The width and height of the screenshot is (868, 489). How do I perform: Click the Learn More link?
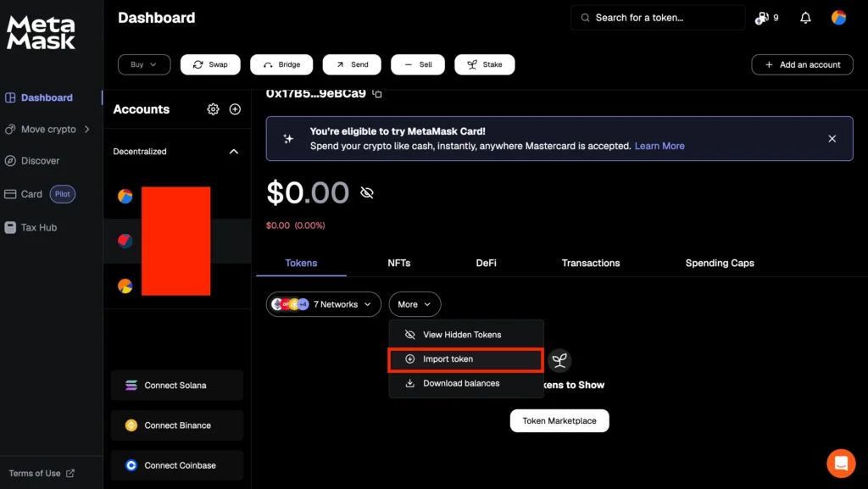[x=659, y=146]
